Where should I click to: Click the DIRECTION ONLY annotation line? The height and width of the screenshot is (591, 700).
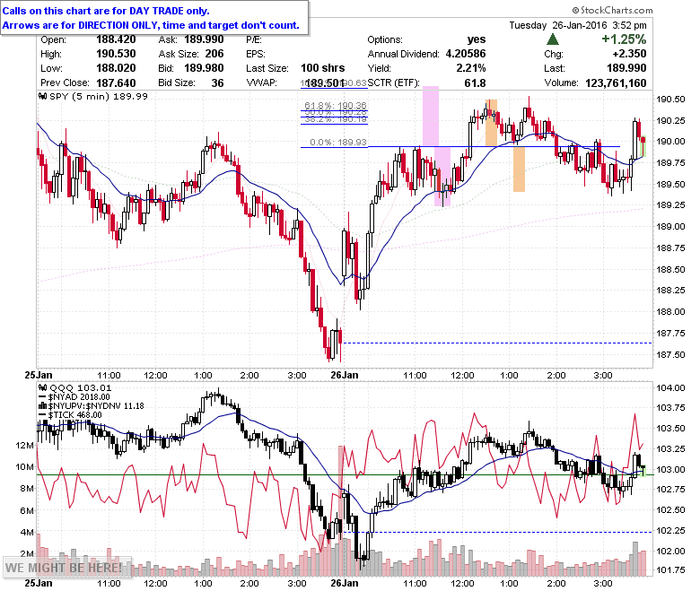151,25
